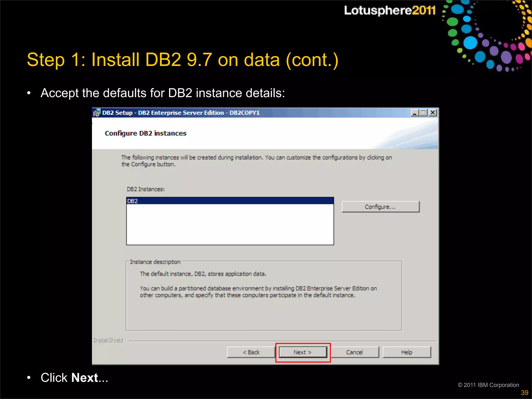Click 'The default instance, DB2, stores application data.' text
This screenshot has width=532, height=399.
pos(203,274)
